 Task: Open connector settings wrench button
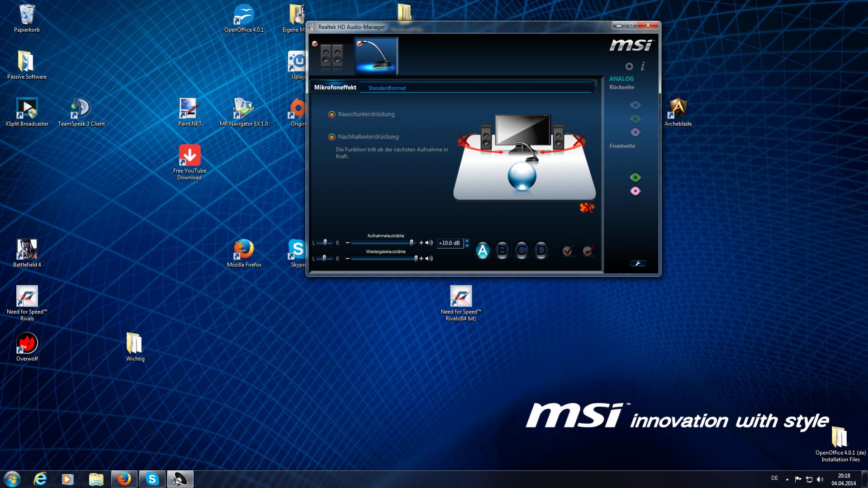(x=638, y=263)
